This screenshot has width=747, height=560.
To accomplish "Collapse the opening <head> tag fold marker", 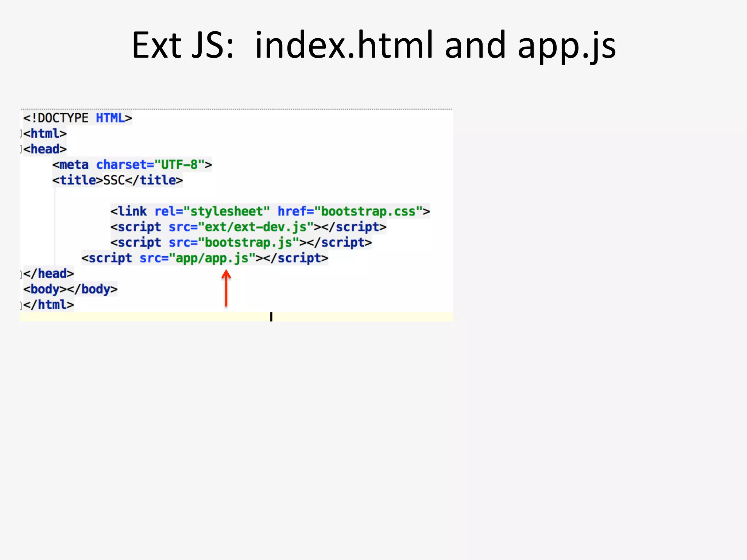I will [22, 149].
